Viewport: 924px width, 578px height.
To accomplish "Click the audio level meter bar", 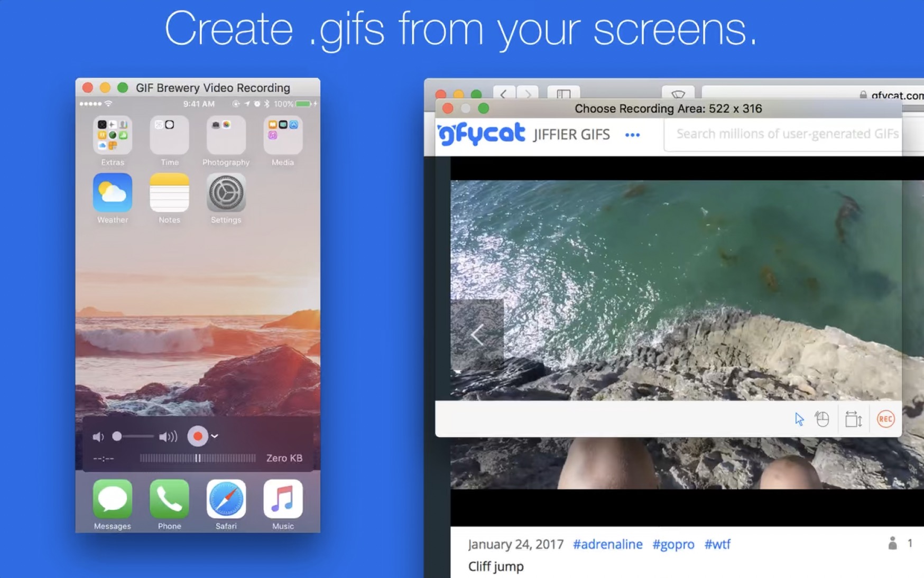I will (198, 458).
